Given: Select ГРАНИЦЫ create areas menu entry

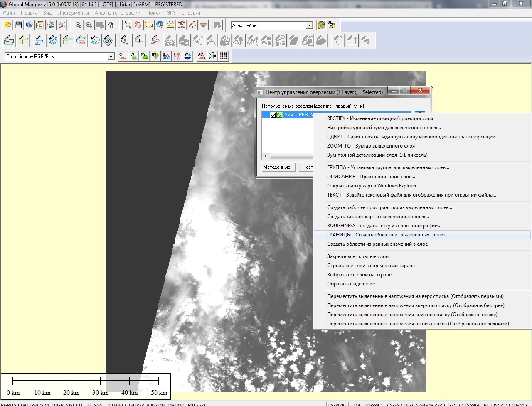Looking at the screenshot, I should [387, 235].
